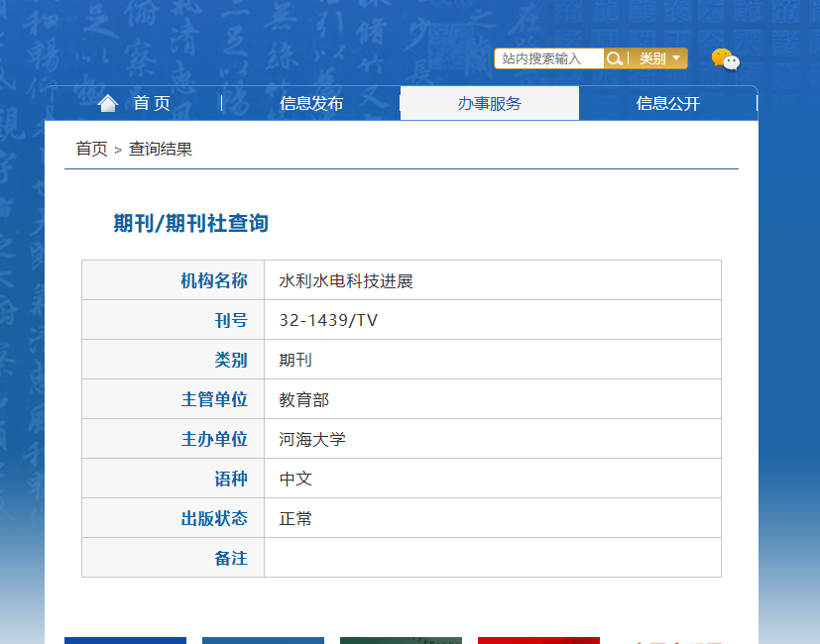Select the 水利水电科技进展 name cell

[x=493, y=280]
